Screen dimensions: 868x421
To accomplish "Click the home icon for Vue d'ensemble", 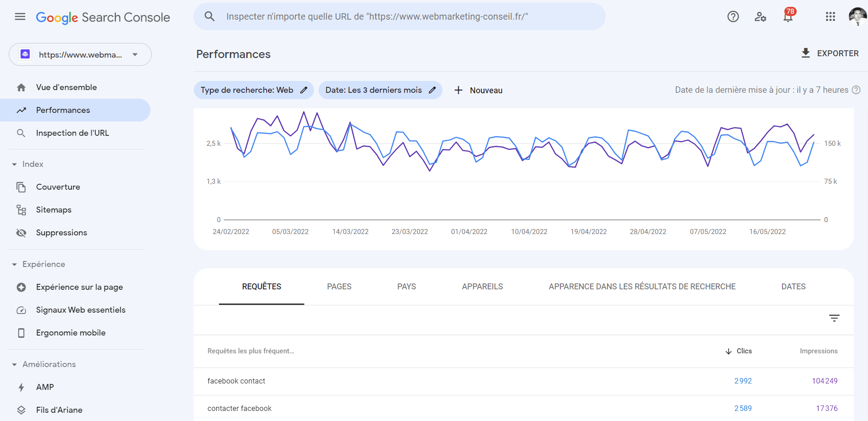I will pyautogui.click(x=21, y=87).
